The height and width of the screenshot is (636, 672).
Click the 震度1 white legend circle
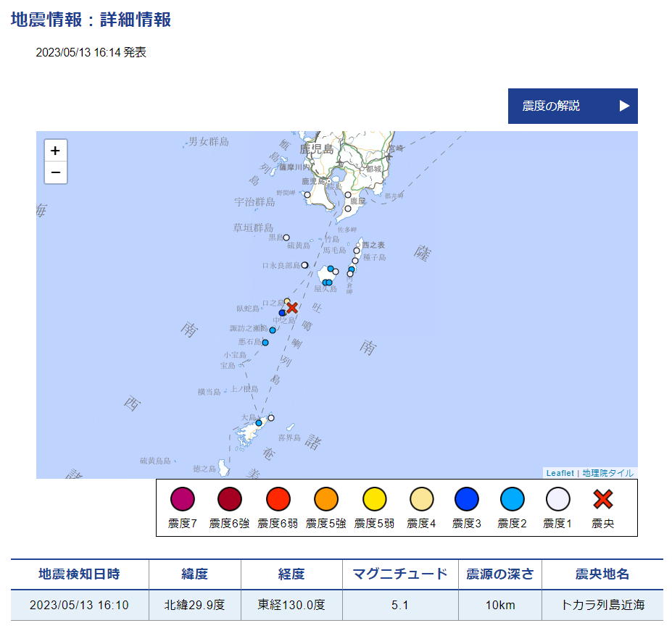pyautogui.click(x=557, y=499)
